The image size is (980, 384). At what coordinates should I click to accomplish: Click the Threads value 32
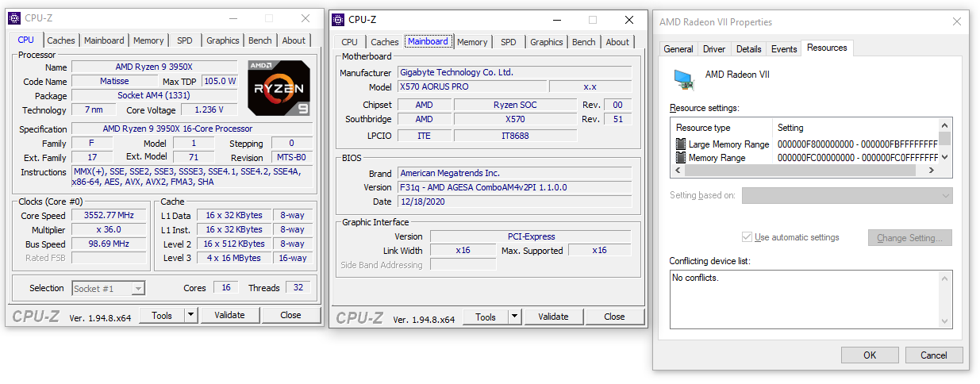point(298,288)
